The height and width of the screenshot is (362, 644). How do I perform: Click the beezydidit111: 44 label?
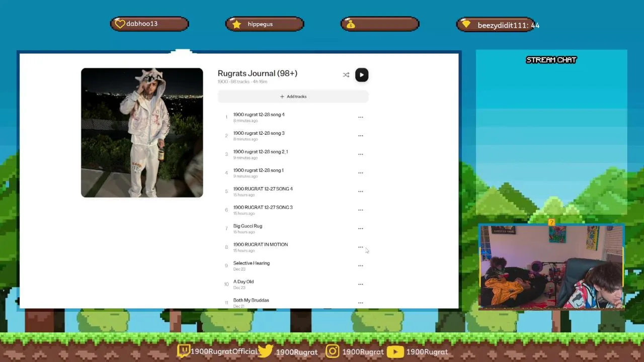pos(508,25)
